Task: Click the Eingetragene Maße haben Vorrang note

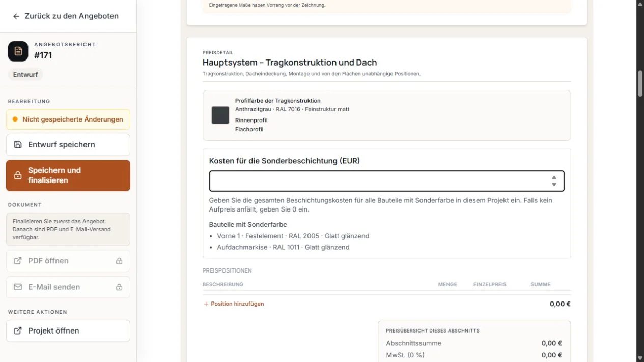Action: click(267, 5)
